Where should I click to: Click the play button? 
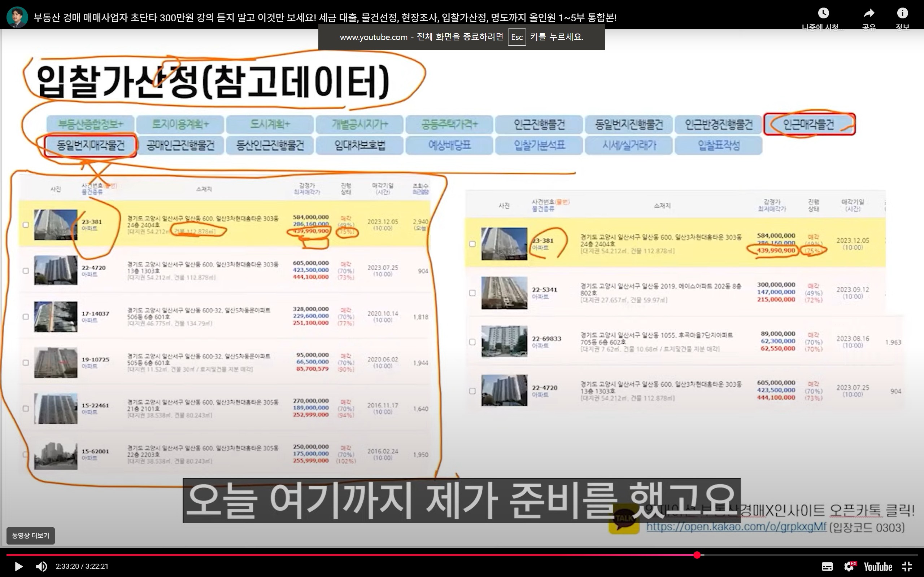[x=18, y=566]
